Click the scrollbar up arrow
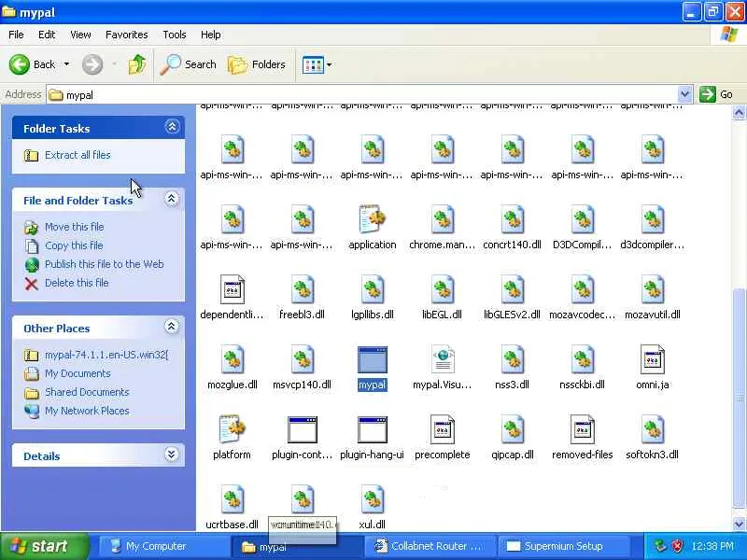 pyautogui.click(x=739, y=112)
